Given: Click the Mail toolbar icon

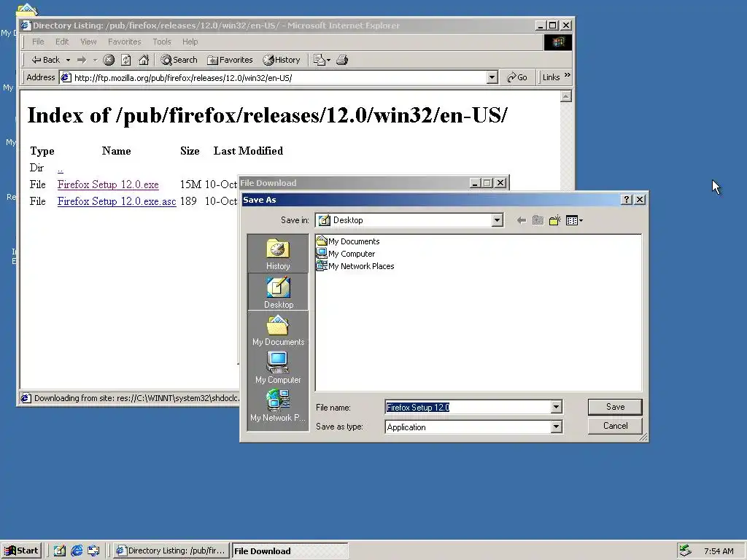Looking at the screenshot, I should coord(322,60).
